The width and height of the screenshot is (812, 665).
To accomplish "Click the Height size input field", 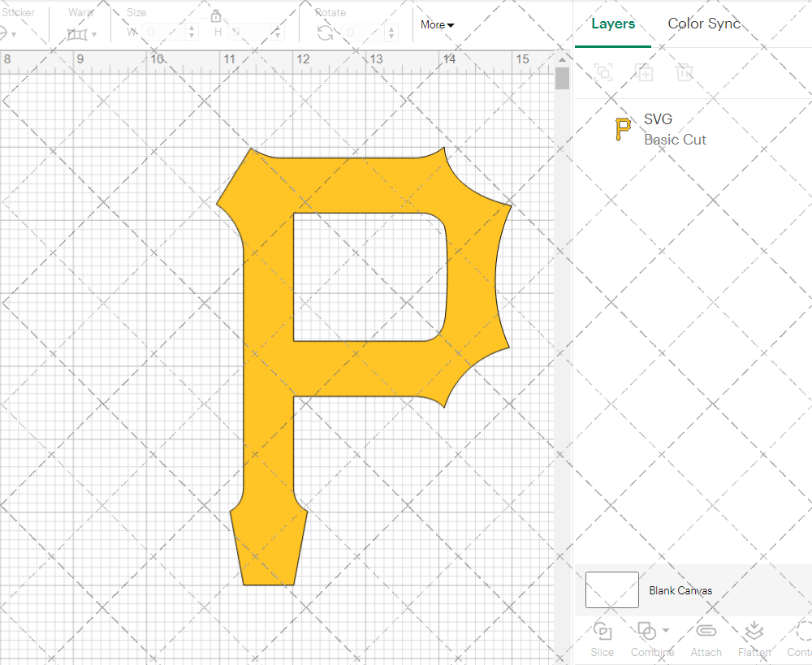I will 249,32.
